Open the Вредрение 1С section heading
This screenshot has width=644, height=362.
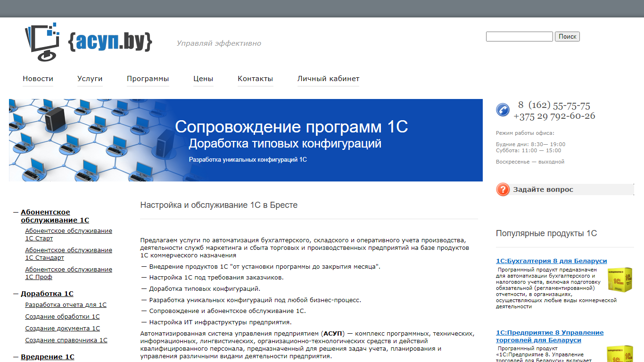tap(48, 357)
